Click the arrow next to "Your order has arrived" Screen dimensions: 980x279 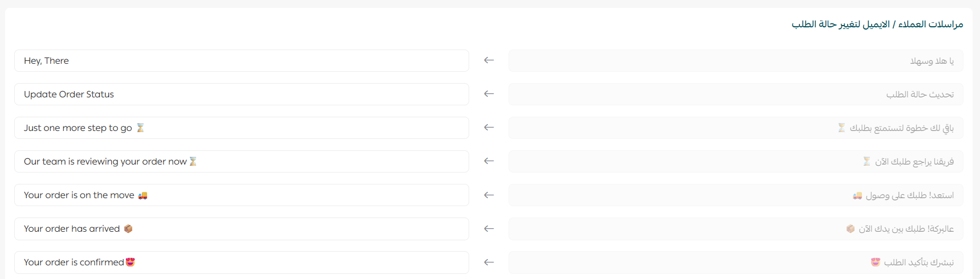[x=489, y=228]
